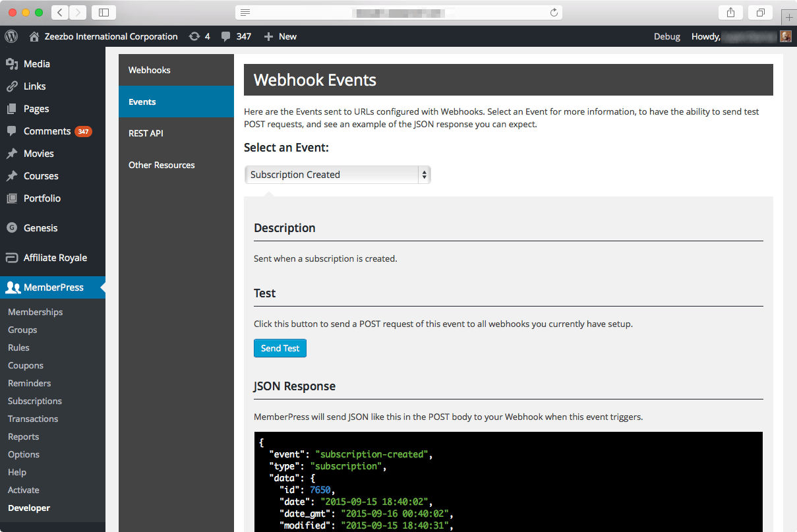Screen dimensions: 797x532
Task: Click the Safari share icon
Action: (730, 12)
